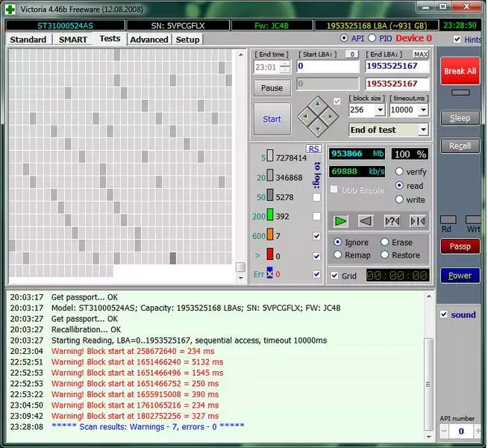The height and width of the screenshot is (448, 488).
Task: Click the red Passp button
Action: 460,246
